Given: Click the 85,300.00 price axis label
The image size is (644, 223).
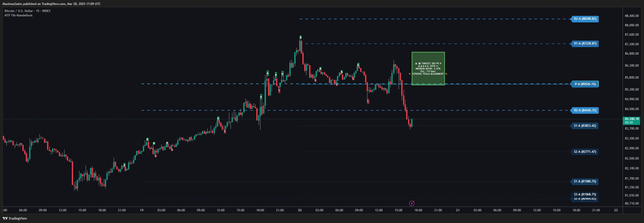Looking at the screenshot, I should [x=632, y=90].
